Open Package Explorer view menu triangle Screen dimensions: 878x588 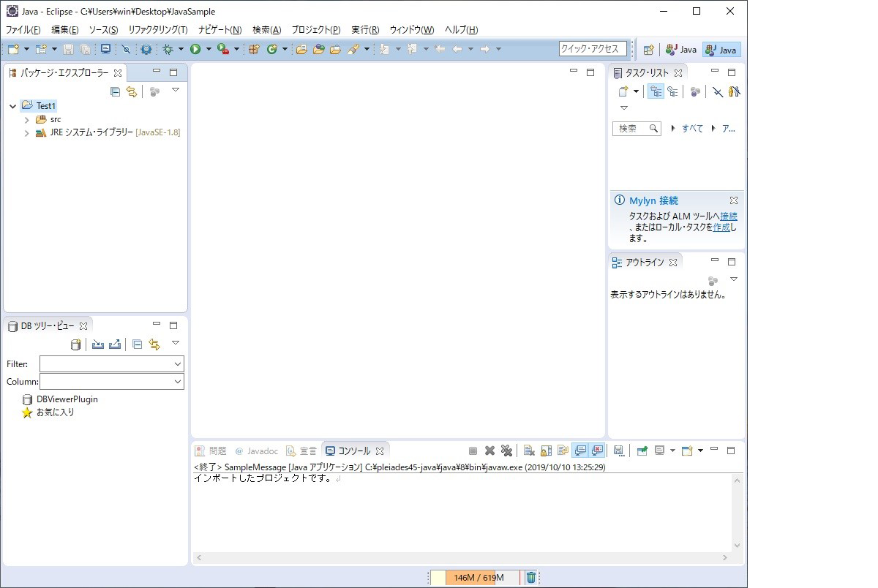coord(176,89)
